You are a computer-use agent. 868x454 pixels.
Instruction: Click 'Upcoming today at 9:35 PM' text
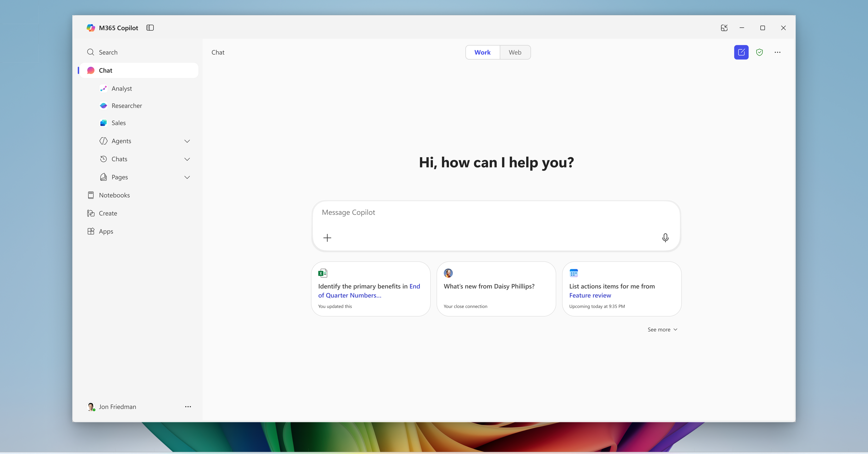pyautogui.click(x=597, y=306)
